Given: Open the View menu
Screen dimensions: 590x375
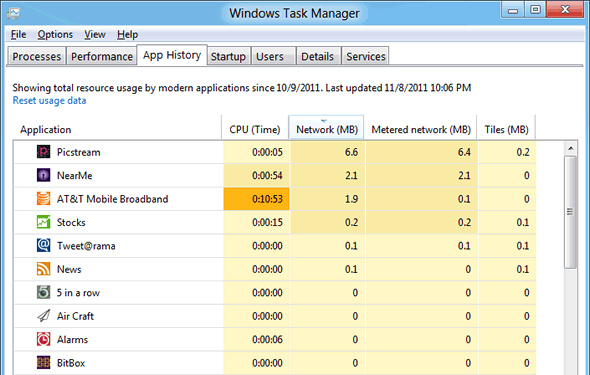Looking at the screenshot, I should point(95,35).
